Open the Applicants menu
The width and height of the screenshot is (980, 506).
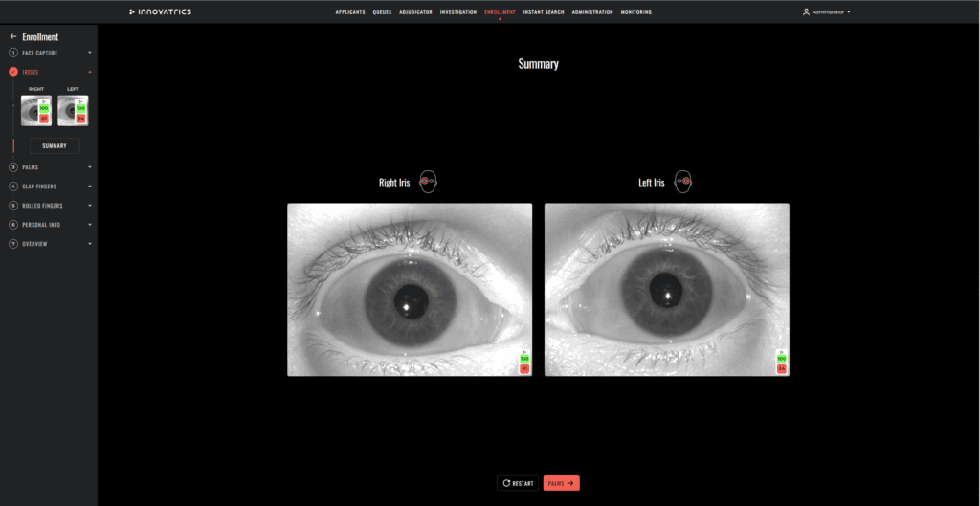350,11
